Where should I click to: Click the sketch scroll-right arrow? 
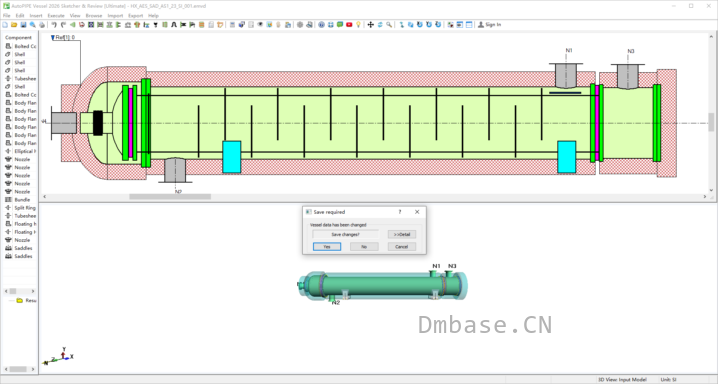[x=705, y=197]
